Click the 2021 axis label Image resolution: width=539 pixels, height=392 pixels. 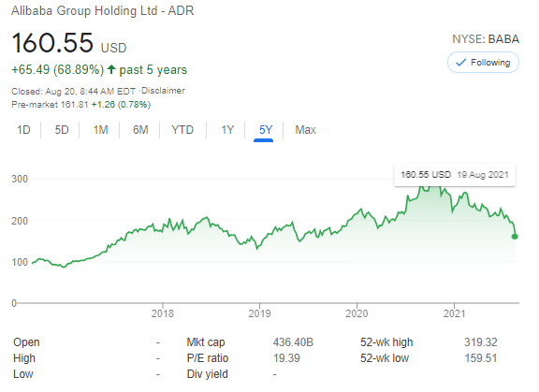(x=454, y=313)
